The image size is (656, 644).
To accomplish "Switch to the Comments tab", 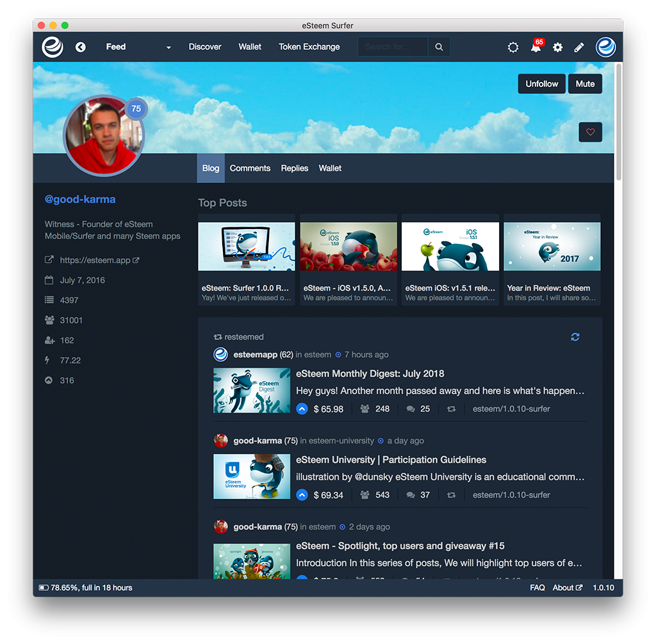I will pyautogui.click(x=250, y=168).
